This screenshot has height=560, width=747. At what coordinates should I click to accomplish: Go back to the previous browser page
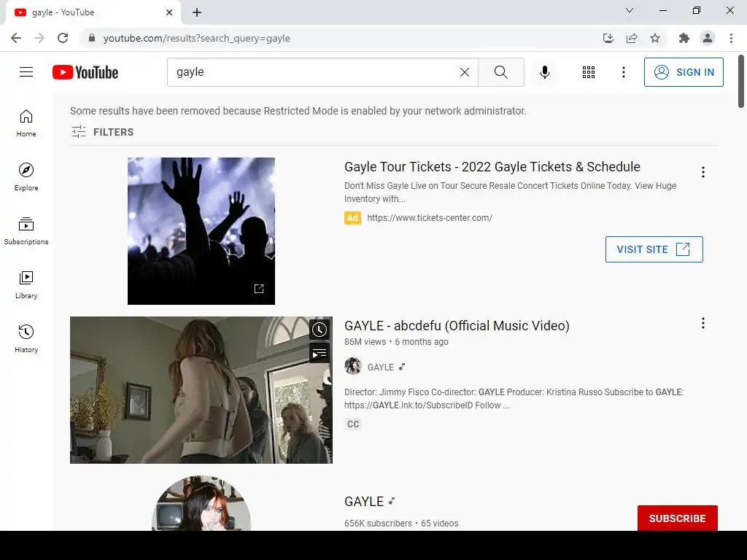16,38
